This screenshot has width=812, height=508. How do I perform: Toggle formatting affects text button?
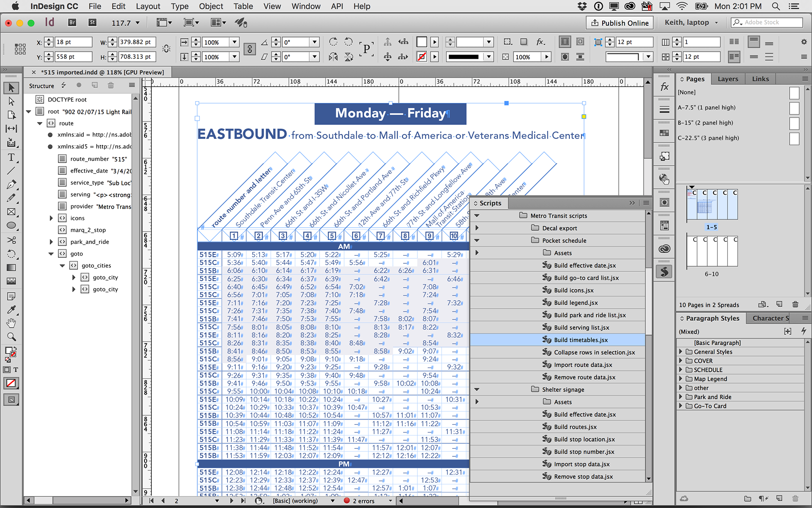click(16, 370)
